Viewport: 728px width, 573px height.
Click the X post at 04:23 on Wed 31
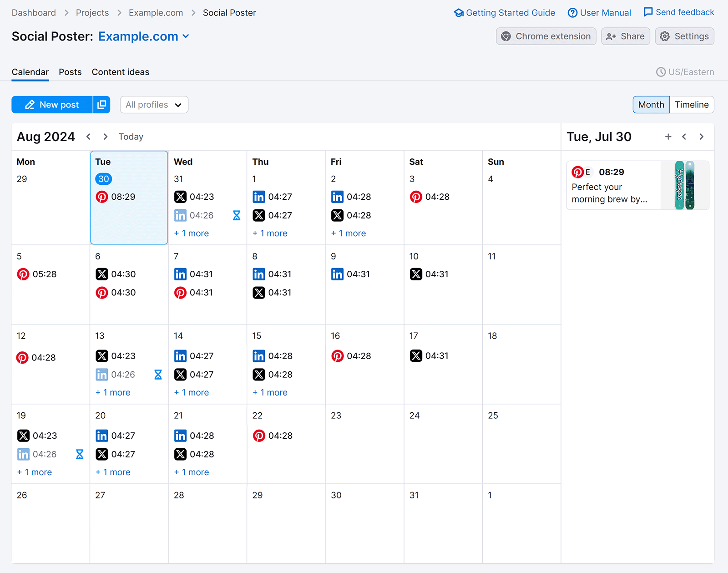click(194, 197)
